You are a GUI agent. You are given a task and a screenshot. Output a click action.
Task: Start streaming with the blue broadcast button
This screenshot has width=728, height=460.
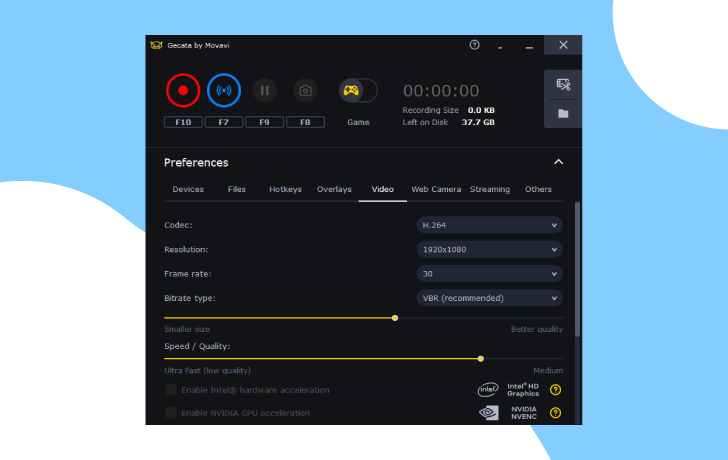pos(224,91)
